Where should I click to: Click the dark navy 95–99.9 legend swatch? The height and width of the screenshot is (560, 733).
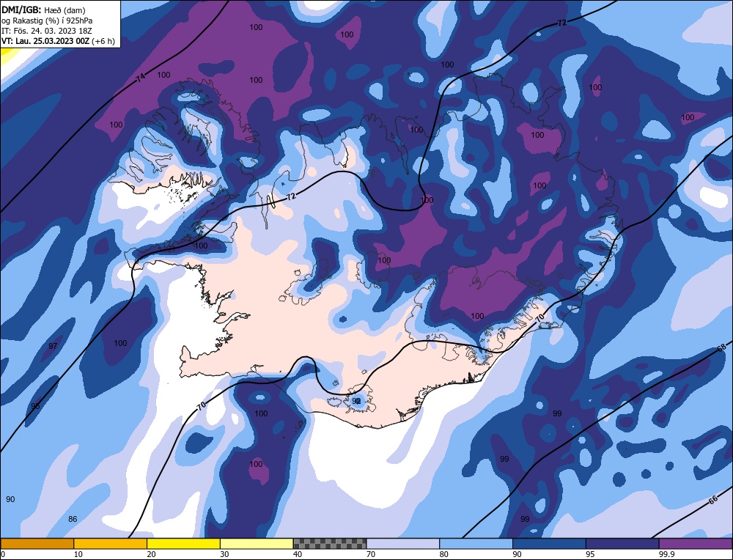pyautogui.click(x=622, y=543)
